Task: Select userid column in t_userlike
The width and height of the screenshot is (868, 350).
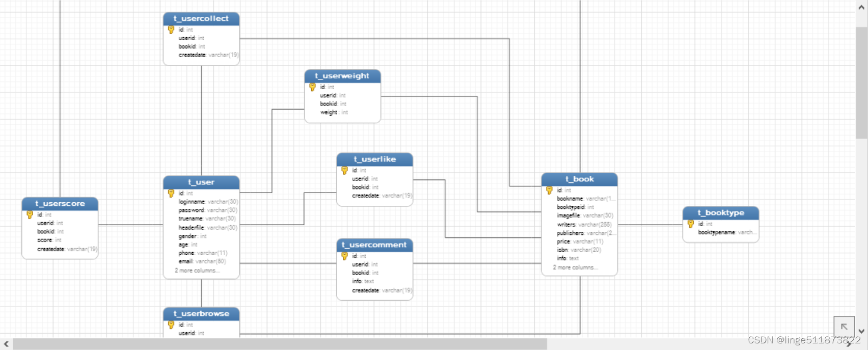Action: click(365, 179)
